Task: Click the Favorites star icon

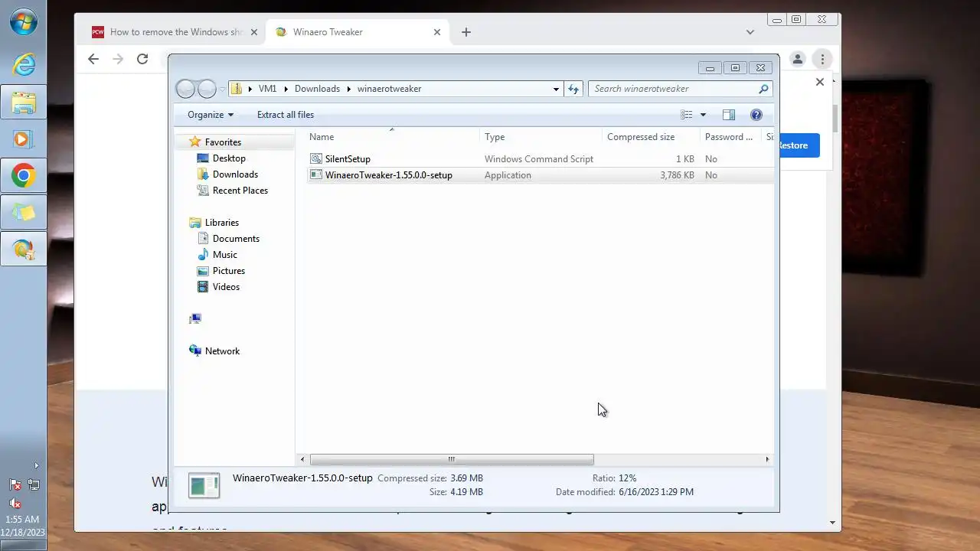Action: 195,142
